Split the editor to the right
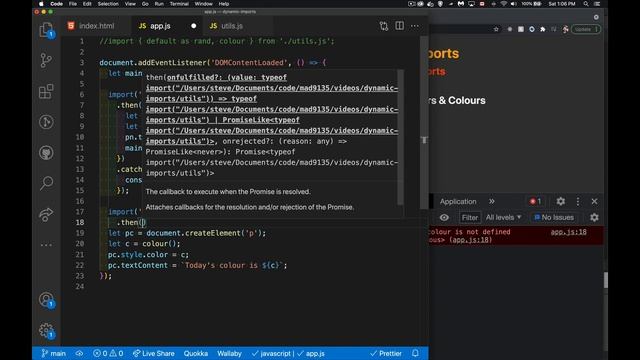Image resolution: width=640 pixels, height=360 pixels. tap(400, 26)
